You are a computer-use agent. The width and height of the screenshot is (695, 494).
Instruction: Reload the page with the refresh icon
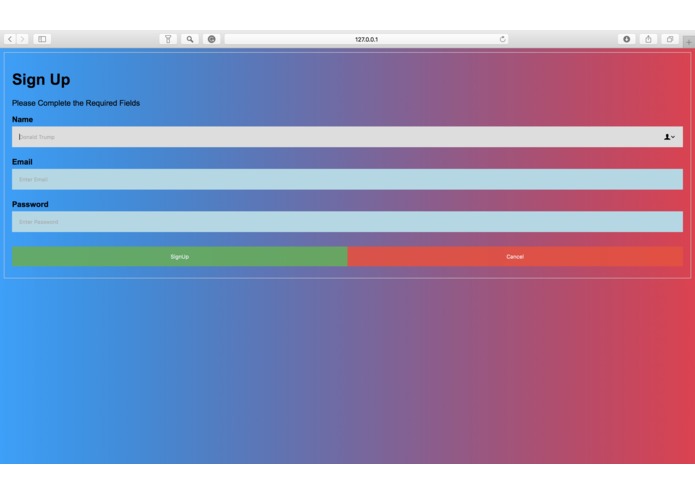click(502, 39)
